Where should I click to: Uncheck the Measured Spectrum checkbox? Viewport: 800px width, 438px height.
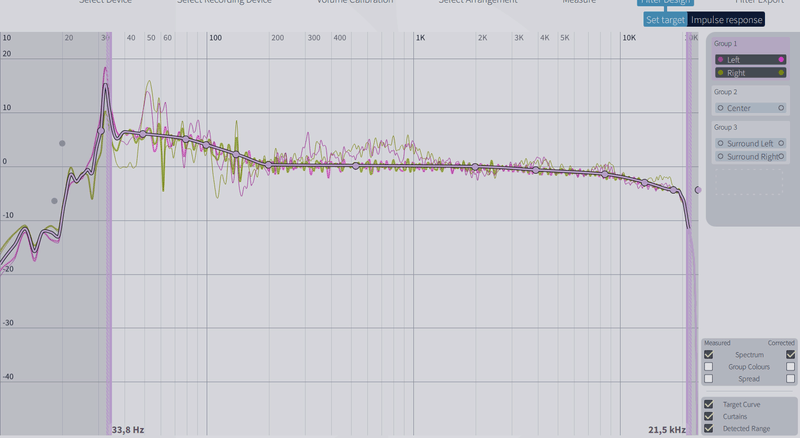[x=708, y=354]
